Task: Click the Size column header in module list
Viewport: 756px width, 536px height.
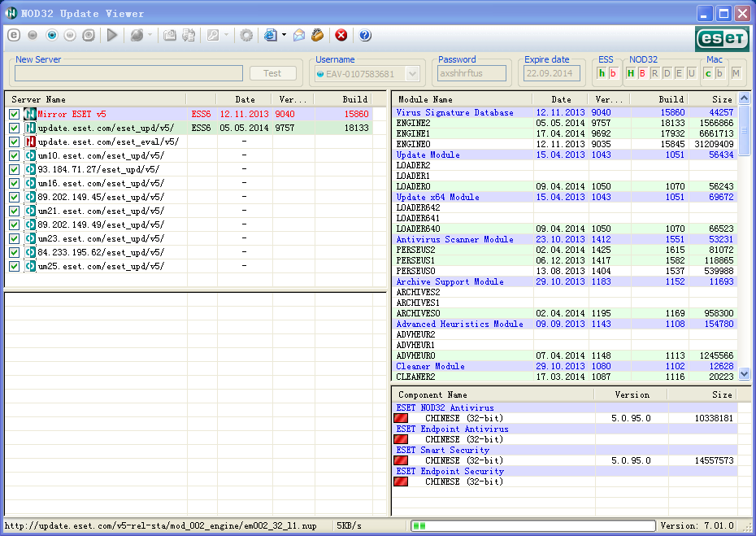Action: (x=712, y=99)
